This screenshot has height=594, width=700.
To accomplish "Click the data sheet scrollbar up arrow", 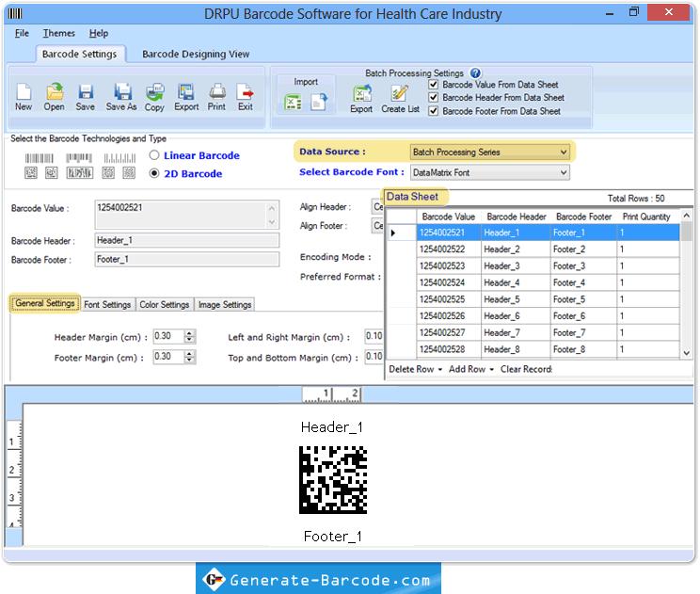I will 687,216.
